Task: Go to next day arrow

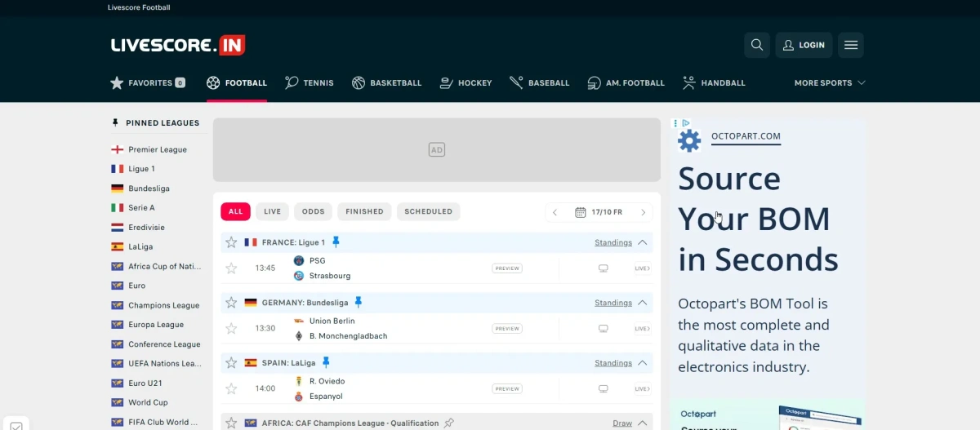Action: [x=643, y=212]
